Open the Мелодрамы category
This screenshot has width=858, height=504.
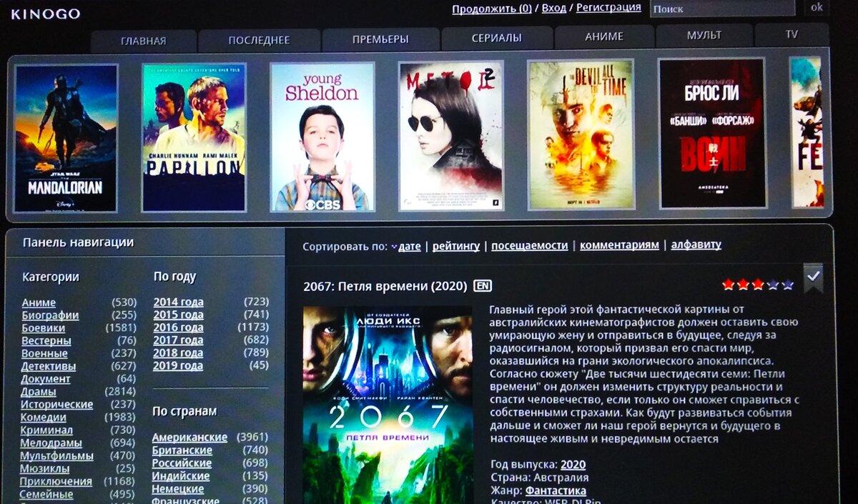pyautogui.click(x=51, y=443)
